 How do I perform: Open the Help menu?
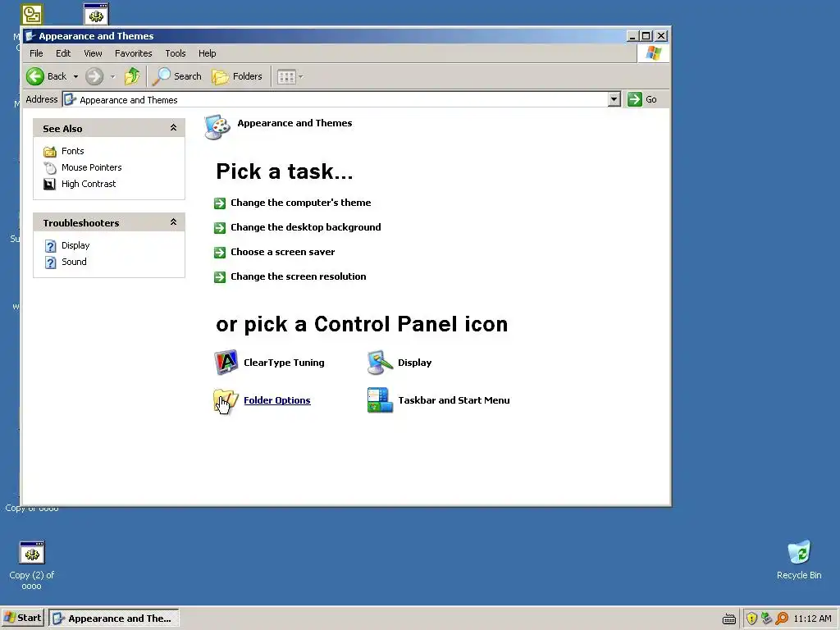(208, 53)
